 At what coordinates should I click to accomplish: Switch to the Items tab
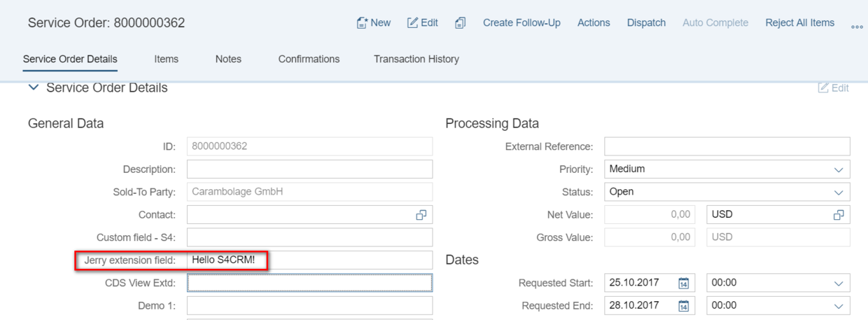(166, 60)
